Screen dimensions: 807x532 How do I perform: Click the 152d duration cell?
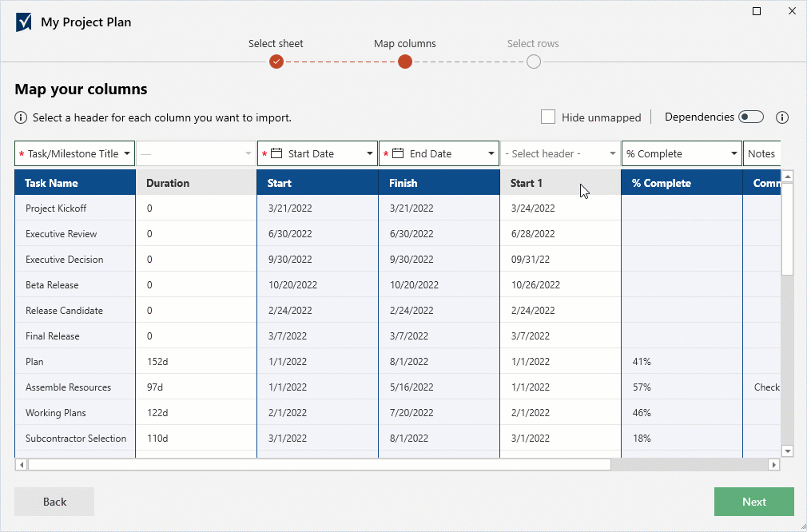point(196,362)
